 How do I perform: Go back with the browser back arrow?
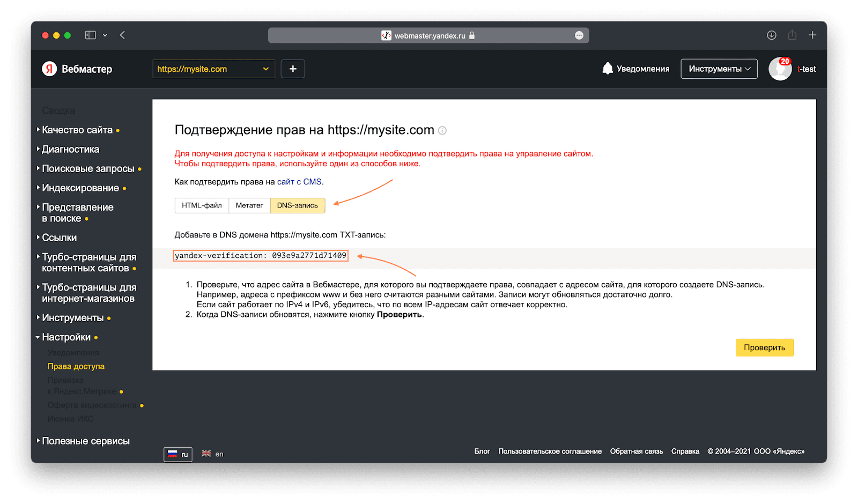point(122,35)
